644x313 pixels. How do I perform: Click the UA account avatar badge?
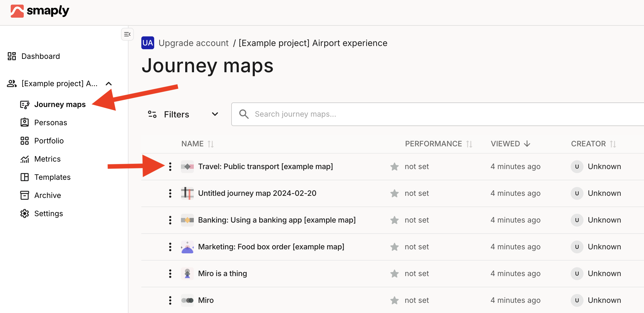148,43
